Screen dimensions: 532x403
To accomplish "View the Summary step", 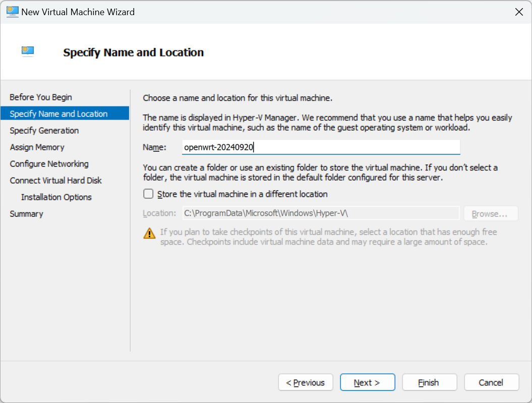I will (x=26, y=213).
